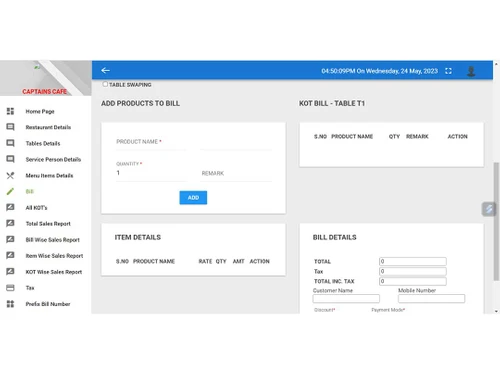The height and width of the screenshot is (375, 500).
Task: Click the Prefix Bill Number grid icon
Action: pyautogui.click(x=10, y=304)
